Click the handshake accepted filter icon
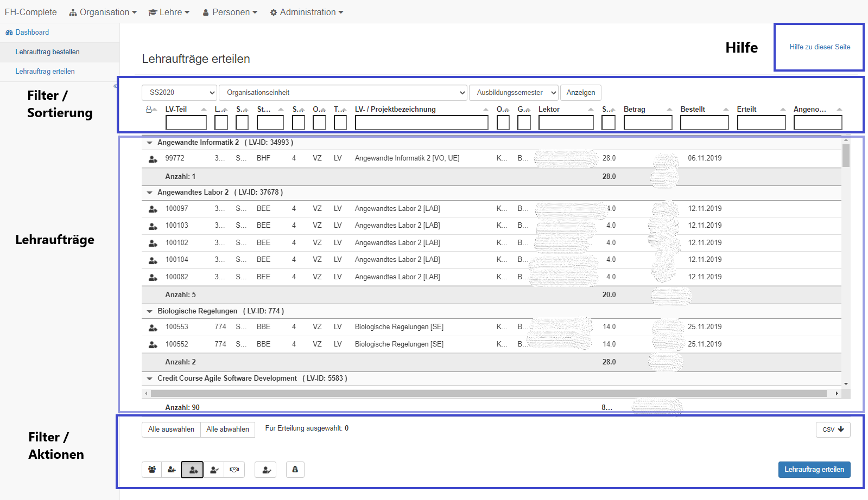 [235, 470]
